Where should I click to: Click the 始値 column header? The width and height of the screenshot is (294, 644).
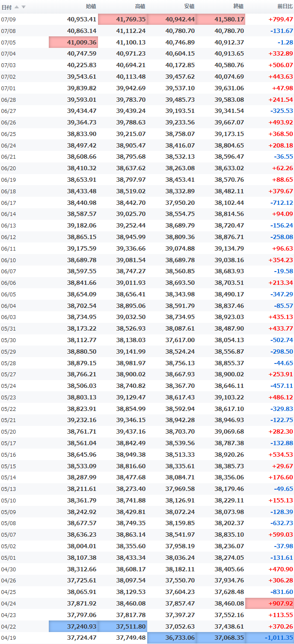(91, 6)
